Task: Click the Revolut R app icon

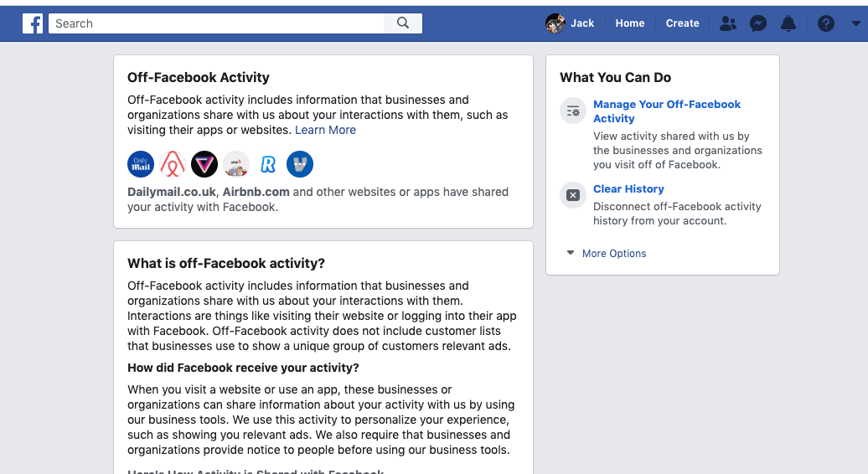Action: pyautogui.click(x=268, y=164)
